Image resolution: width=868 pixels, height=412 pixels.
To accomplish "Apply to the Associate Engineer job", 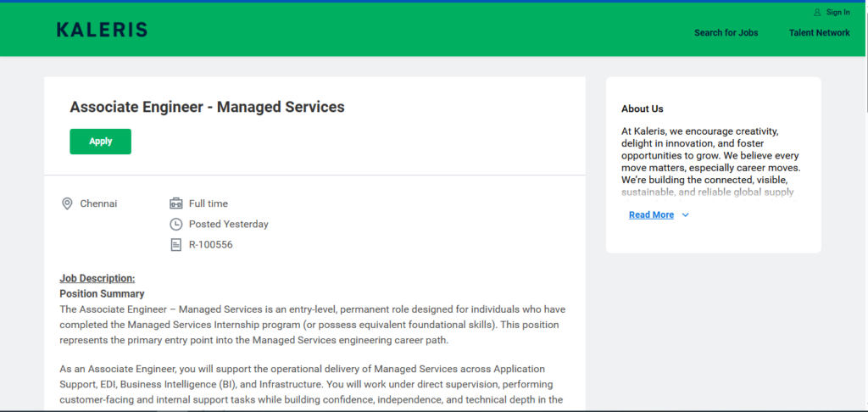I will coord(100,142).
